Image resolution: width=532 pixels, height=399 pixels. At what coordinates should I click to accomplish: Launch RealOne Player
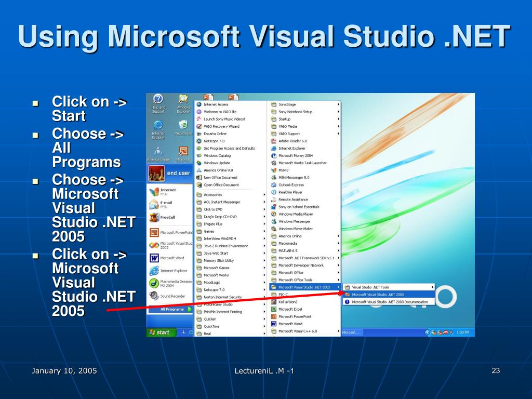click(305, 192)
